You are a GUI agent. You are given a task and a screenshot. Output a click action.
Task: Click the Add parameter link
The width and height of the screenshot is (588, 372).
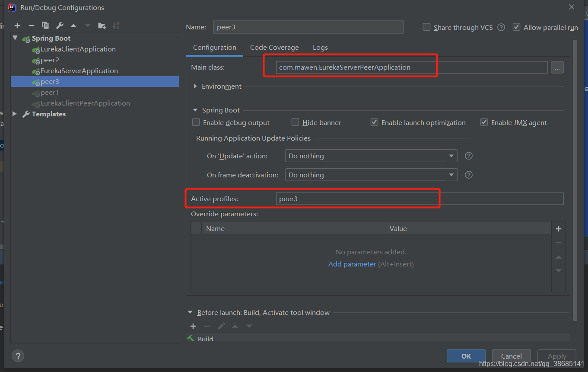pos(352,264)
